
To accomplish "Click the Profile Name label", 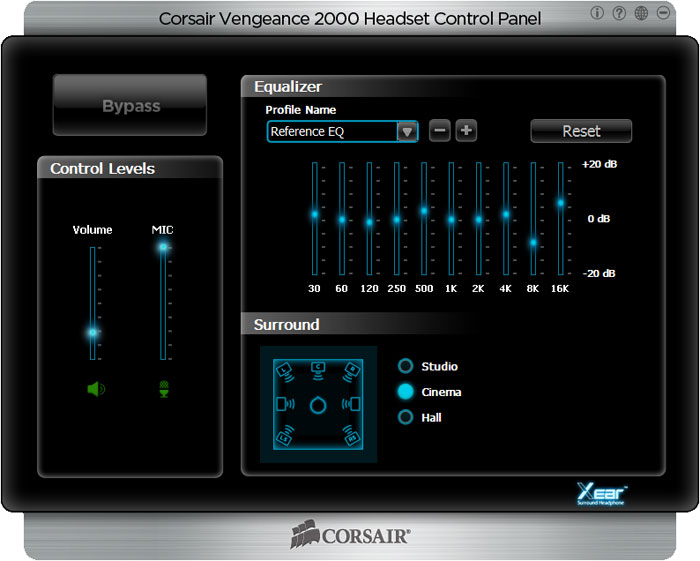I will (x=300, y=110).
